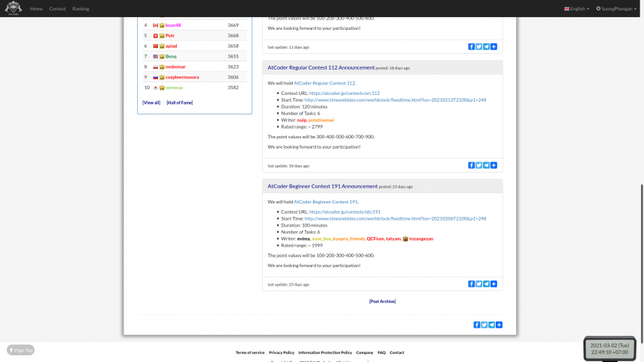Open the Contact footer link

coord(397,352)
